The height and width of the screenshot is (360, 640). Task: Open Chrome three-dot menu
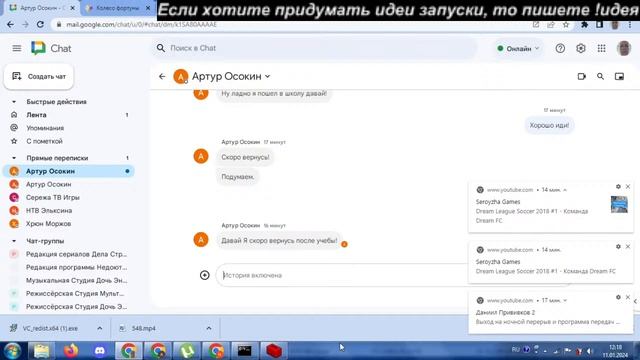[630, 24]
